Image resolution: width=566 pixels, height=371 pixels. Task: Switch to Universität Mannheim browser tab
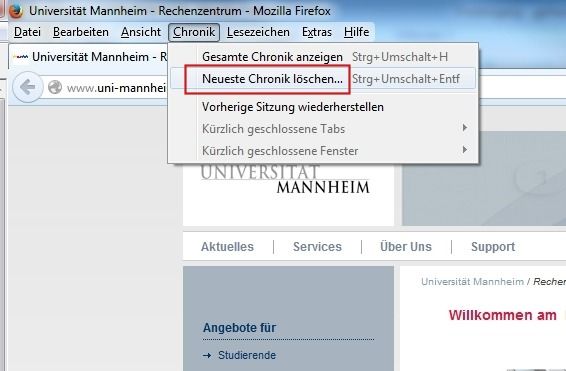pos(88,57)
